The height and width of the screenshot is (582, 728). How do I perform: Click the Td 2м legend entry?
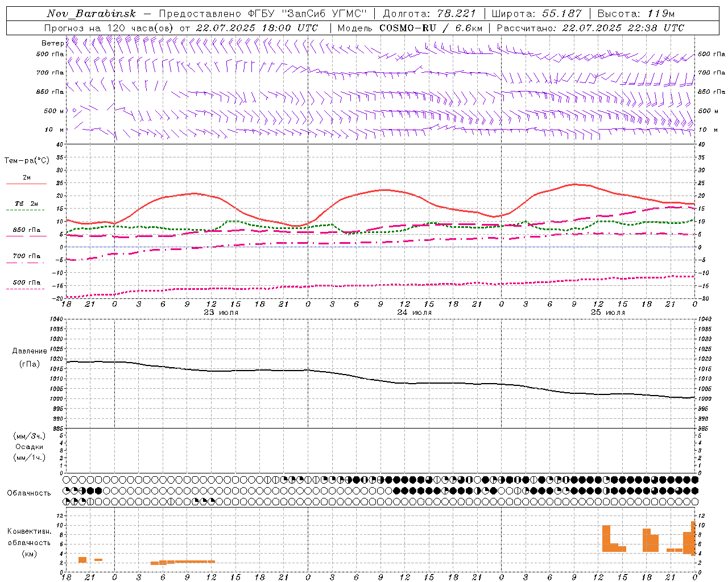point(27,203)
